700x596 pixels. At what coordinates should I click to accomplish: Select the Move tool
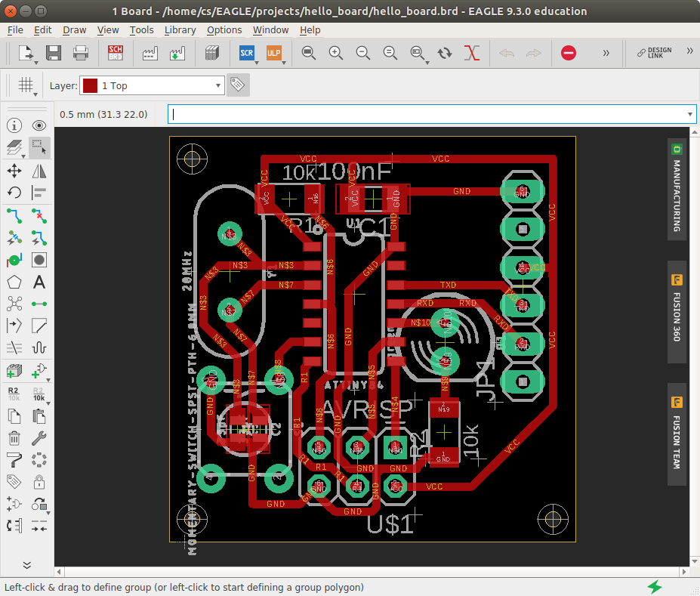[x=14, y=171]
